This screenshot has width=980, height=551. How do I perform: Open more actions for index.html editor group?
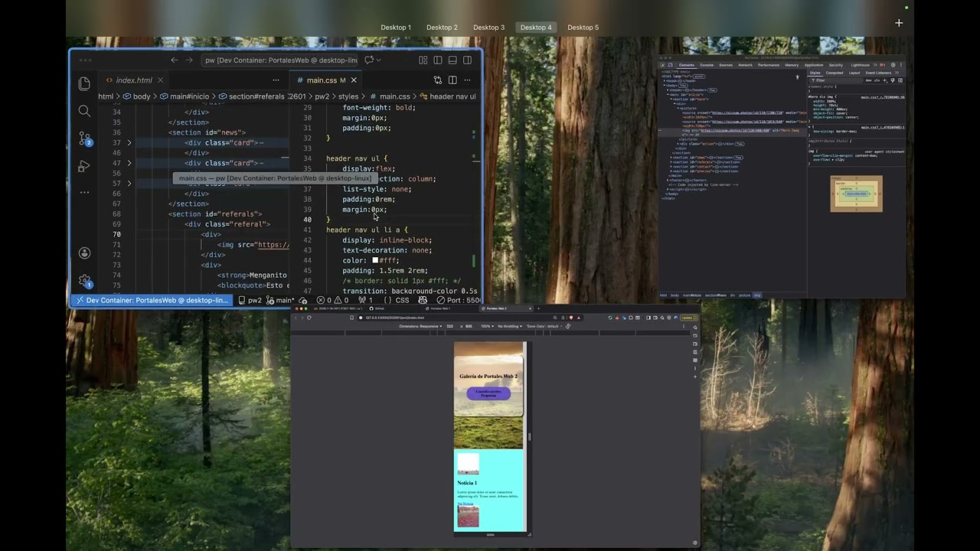(276, 80)
